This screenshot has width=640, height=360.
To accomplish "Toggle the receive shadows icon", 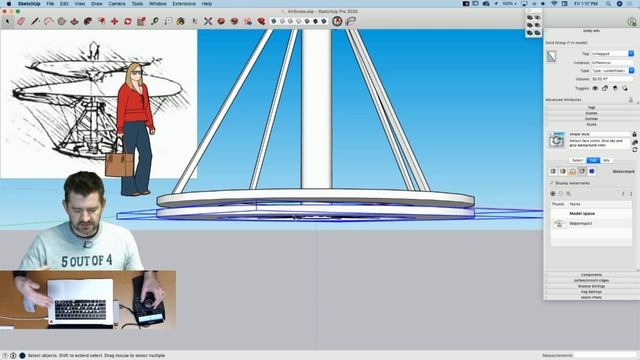I will [x=615, y=88].
